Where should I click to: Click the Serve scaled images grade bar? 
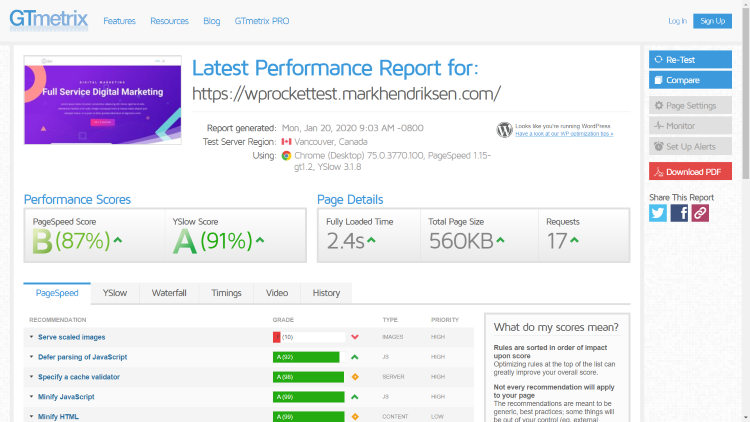click(x=309, y=337)
